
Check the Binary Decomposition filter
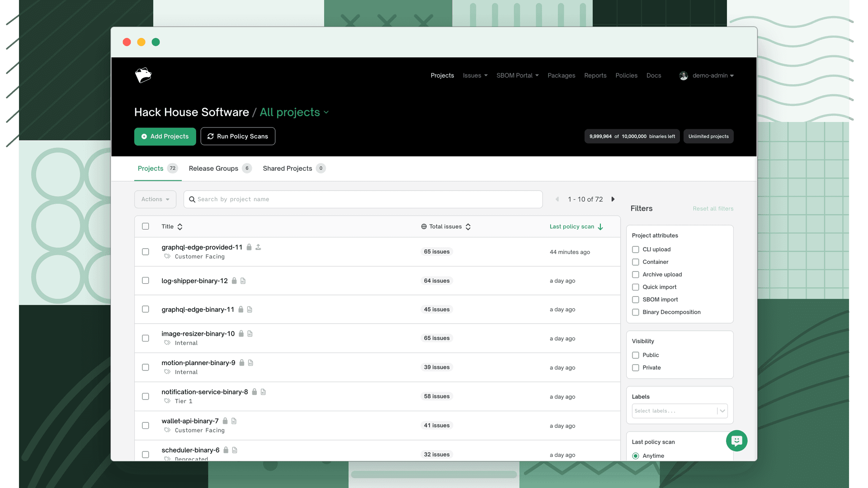[636, 312]
